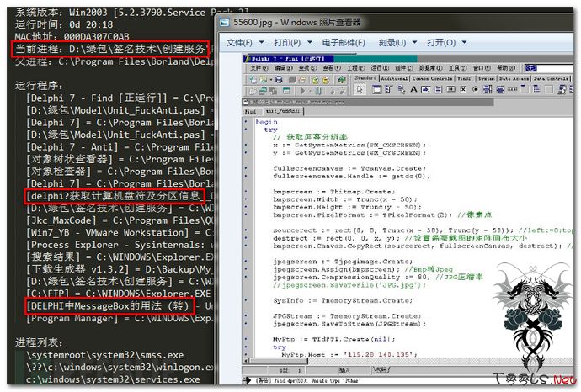The height and width of the screenshot is (392, 581).
Task: Click the Save icon in Delphi toolbar
Action: click(x=279, y=79)
